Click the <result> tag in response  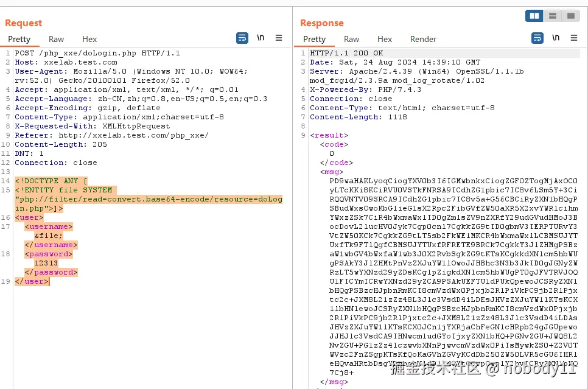(329, 135)
